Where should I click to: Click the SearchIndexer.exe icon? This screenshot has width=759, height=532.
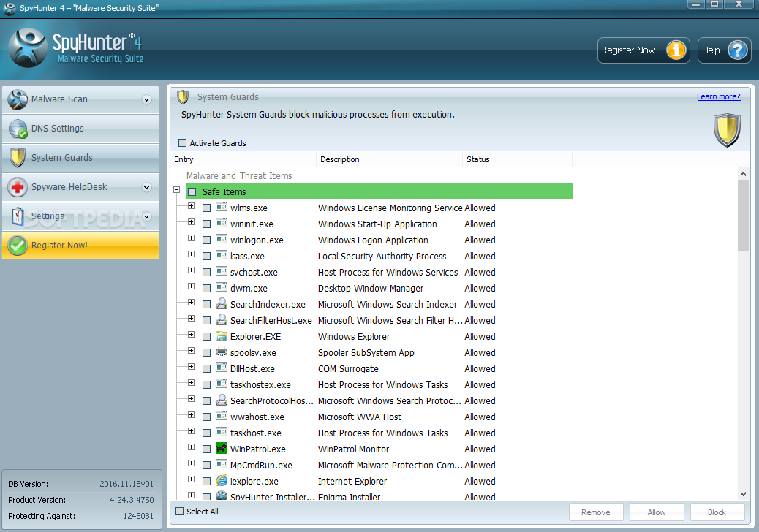click(x=222, y=304)
